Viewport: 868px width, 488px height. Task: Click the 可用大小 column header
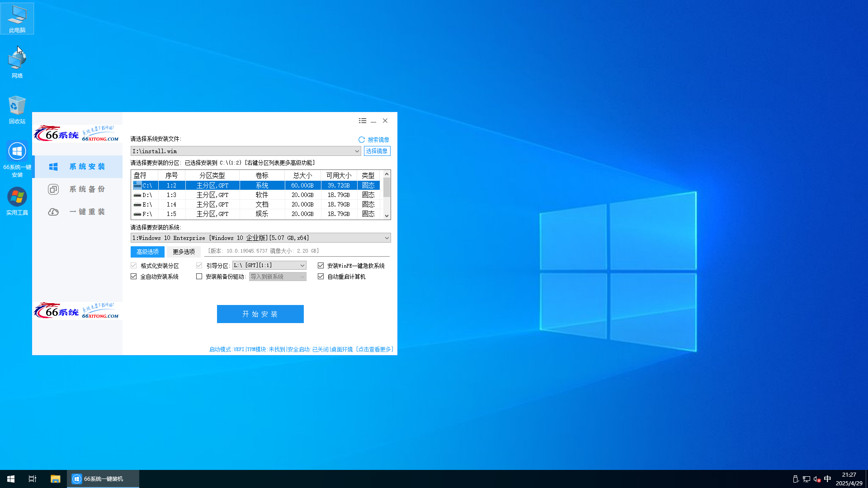click(339, 175)
